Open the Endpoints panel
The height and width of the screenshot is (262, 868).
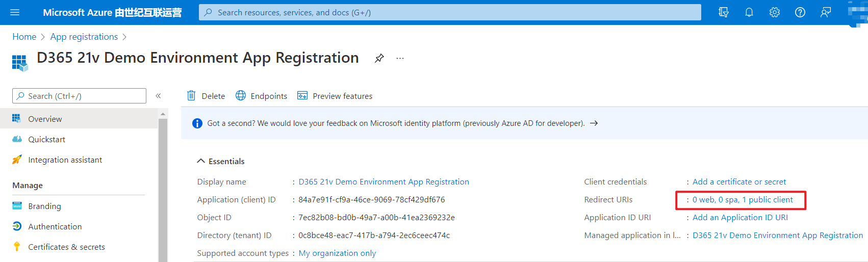(261, 96)
